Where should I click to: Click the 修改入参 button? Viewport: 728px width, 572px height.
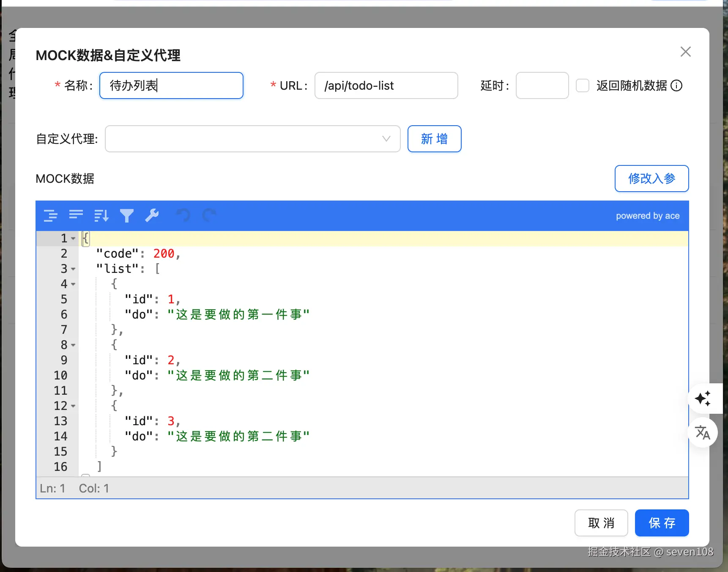651,179
